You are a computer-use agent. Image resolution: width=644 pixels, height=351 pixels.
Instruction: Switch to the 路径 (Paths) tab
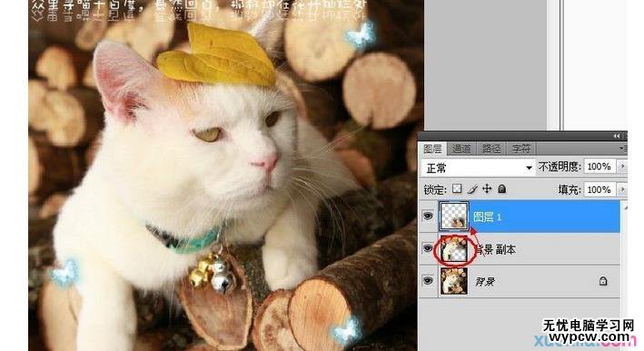(490, 149)
